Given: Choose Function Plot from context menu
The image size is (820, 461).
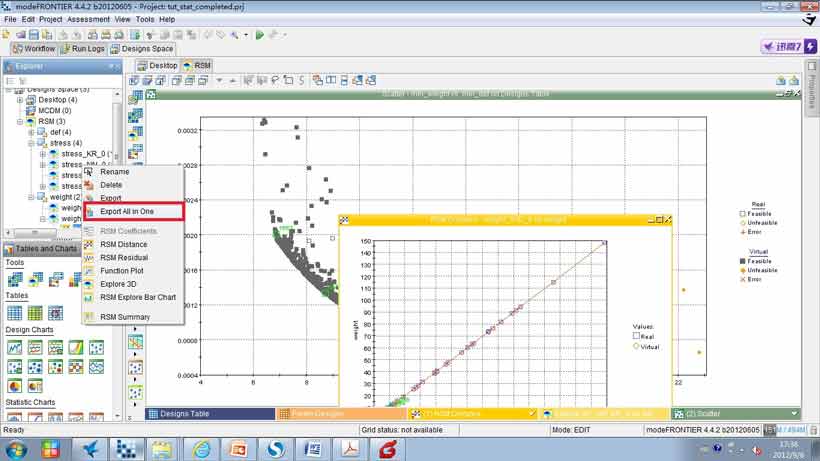Looking at the screenshot, I should [x=133, y=271].
